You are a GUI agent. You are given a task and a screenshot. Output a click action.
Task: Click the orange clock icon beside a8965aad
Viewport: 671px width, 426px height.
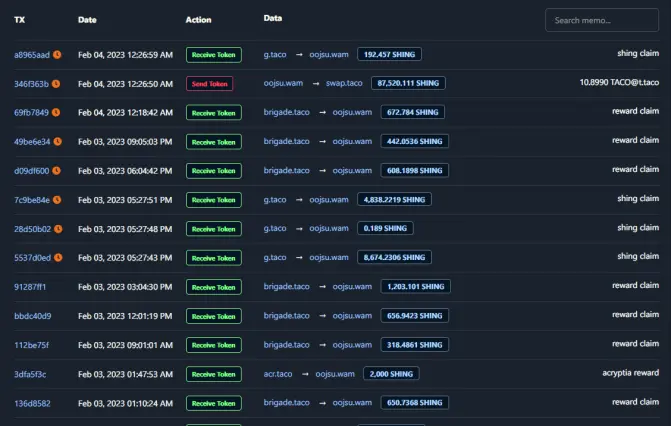click(57, 54)
